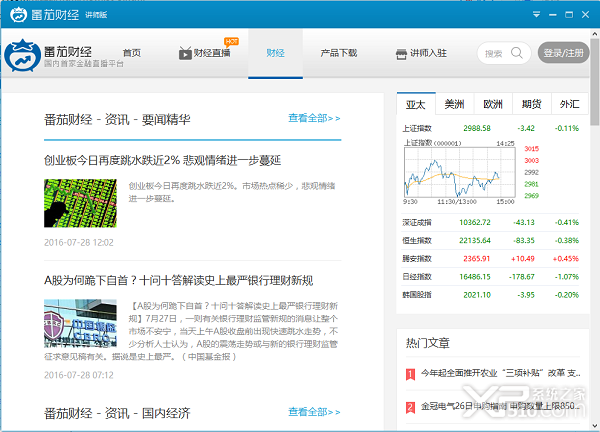Select the 腾安指数 index row
Screen dimensions: 600x432
(x=490, y=259)
